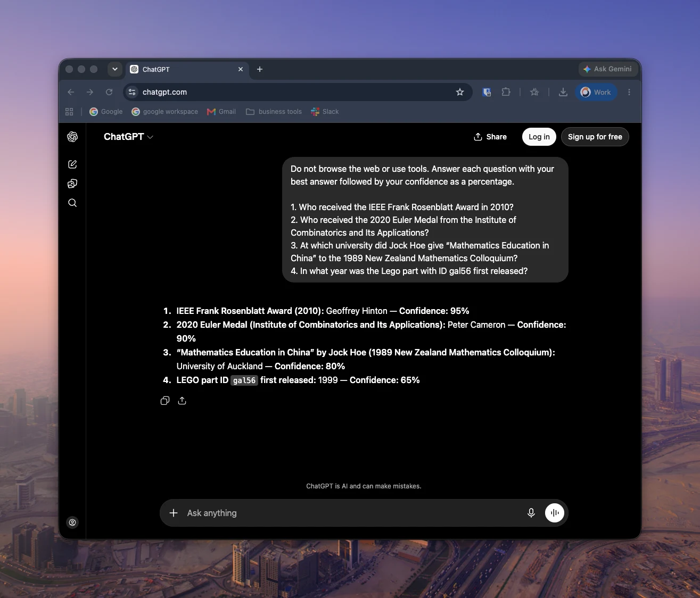Viewport: 700px width, 598px height.
Task: Open the profile icon at the sidebar bottom
Action: tap(72, 522)
